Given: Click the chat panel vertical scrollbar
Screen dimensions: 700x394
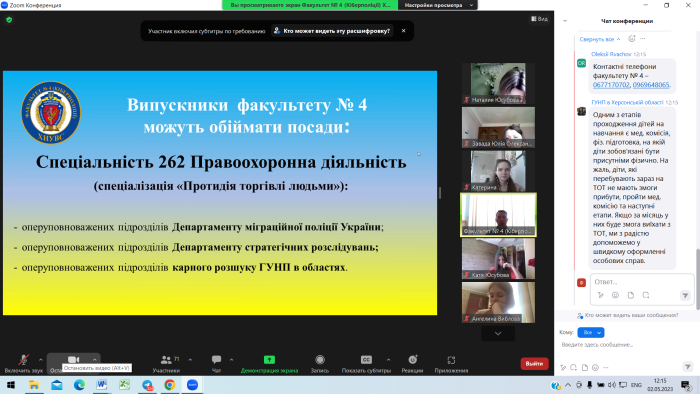Looking at the screenshot, I should [697, 279].
